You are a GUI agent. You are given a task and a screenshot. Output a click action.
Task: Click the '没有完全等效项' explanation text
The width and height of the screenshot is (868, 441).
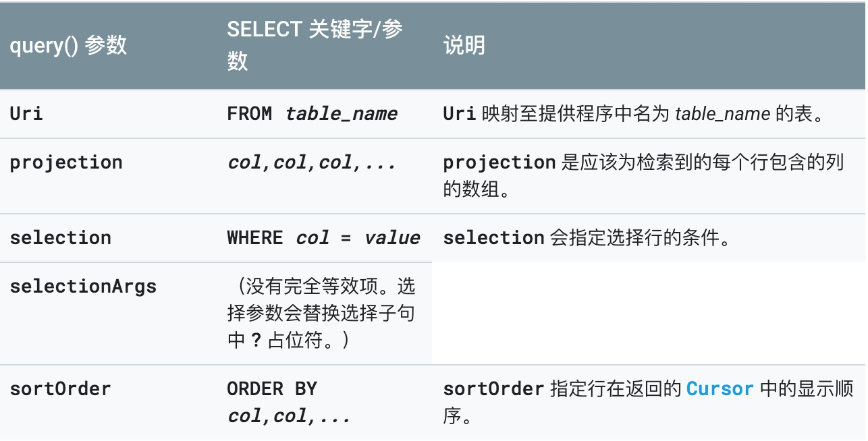coord(322,313)
